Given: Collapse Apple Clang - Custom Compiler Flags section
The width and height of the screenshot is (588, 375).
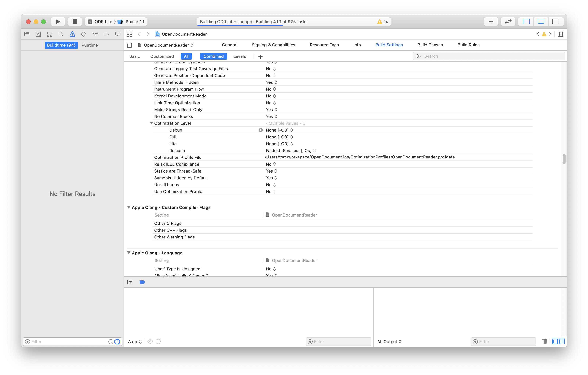Looking at the screenshot, I should coord(129,207).
